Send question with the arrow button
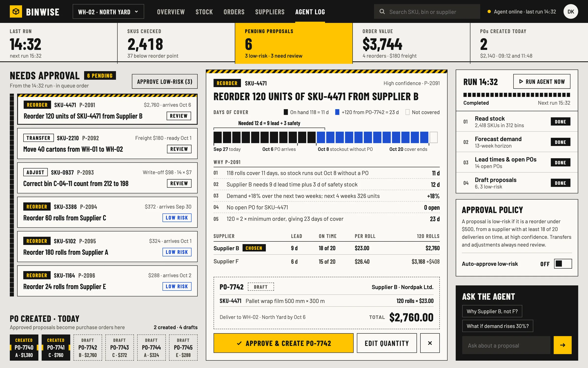 click(563, 345)
